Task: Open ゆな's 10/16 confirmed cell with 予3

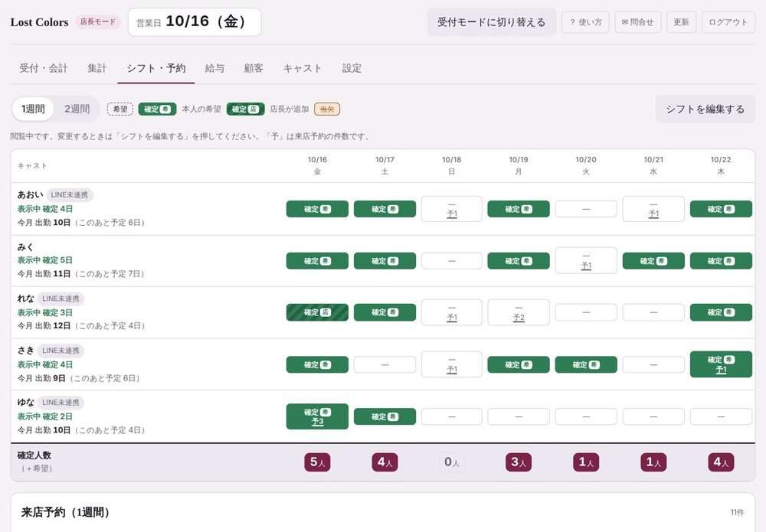Action: [x=317, y=416]
